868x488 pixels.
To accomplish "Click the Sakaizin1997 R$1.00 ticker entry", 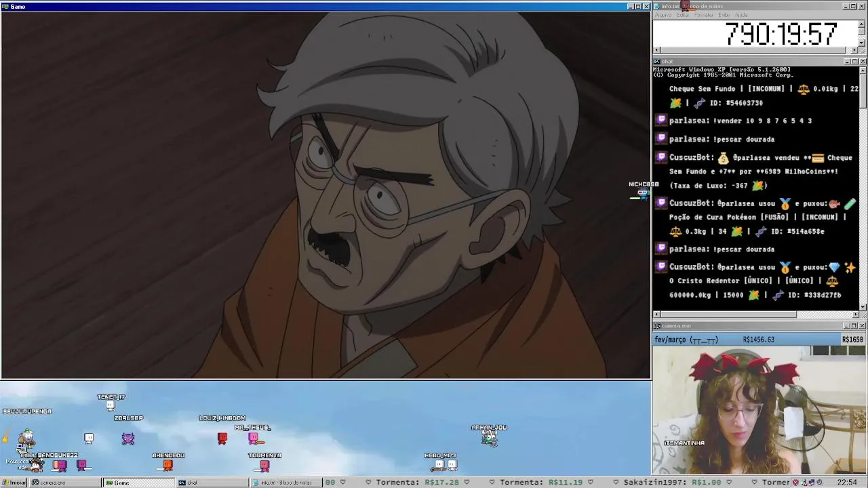I will pyautogui.click(x=672, y=483).
